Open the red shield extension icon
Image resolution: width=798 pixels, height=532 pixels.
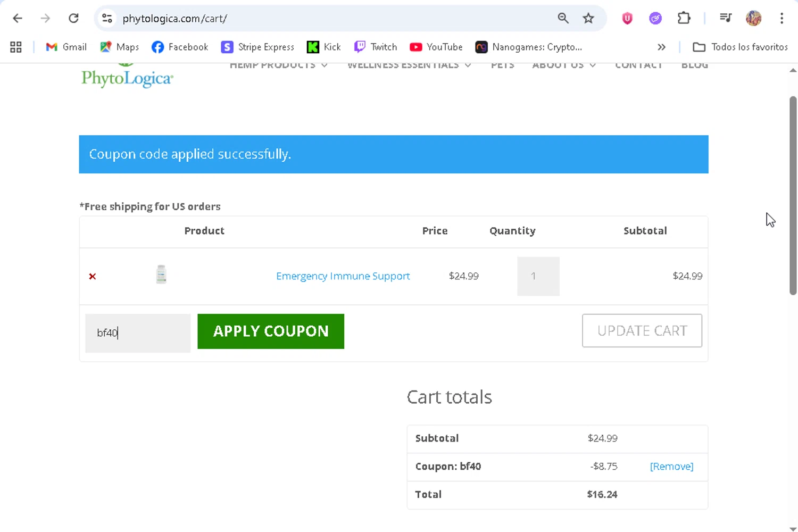pyautogui.click(x=627, y=19)
